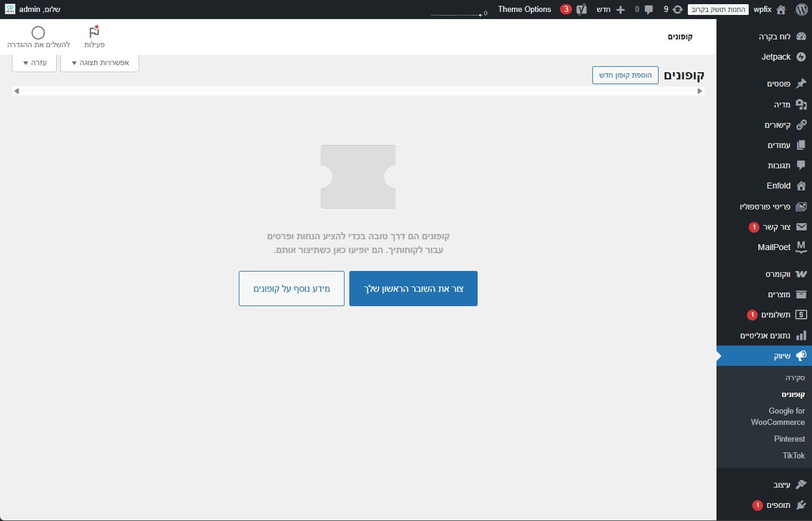This screenshot has width=812, height=521.
Task: Click the updates refresh icon showing 9
Action: [677, 10]
